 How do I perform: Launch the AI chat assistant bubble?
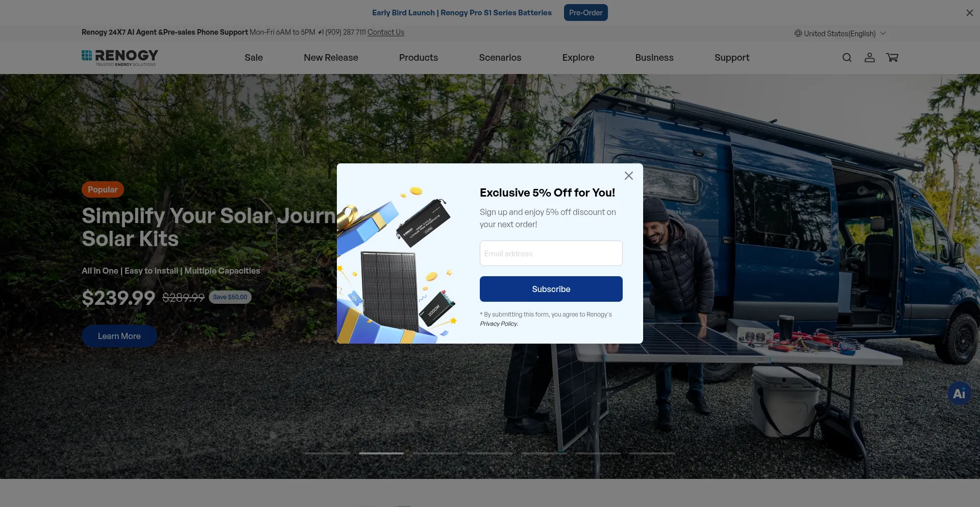click(959, 394)
